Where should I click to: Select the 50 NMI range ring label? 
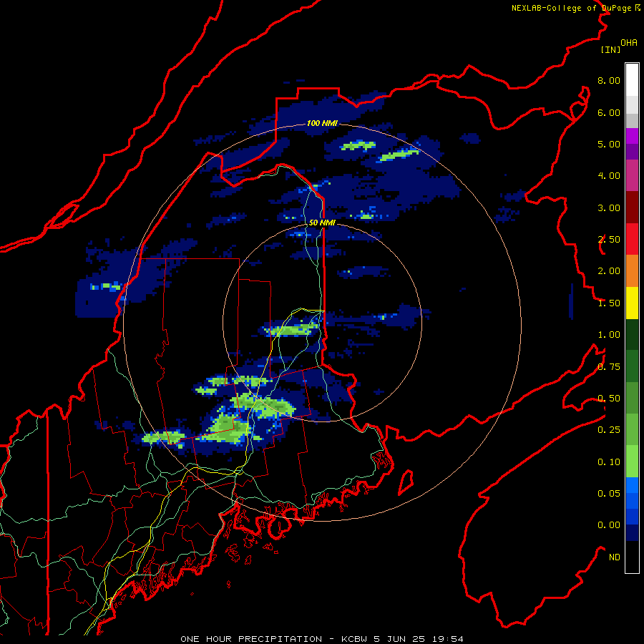coord(321,223)
